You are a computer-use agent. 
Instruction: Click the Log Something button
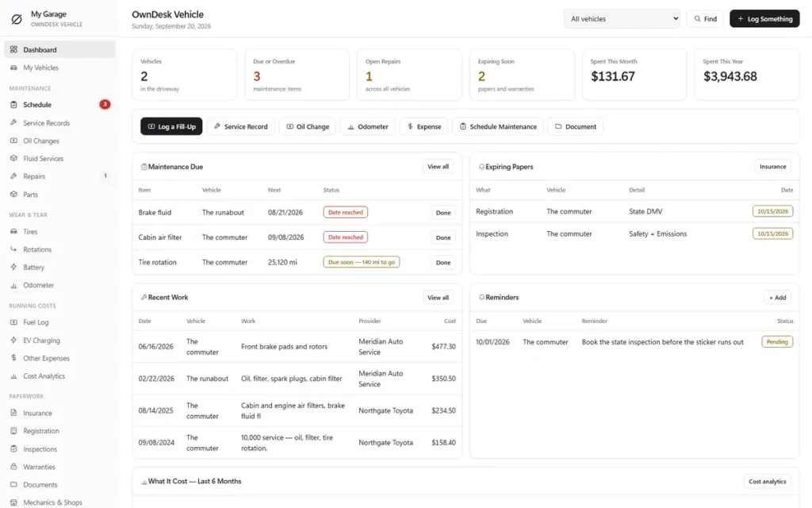[764, 19]
